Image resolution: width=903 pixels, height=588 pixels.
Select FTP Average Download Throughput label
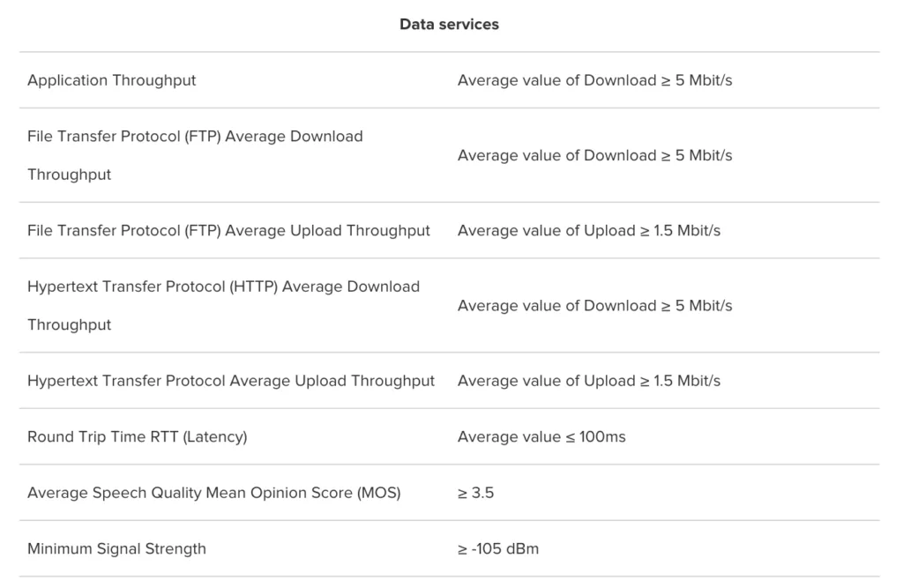tap(195, 155)
